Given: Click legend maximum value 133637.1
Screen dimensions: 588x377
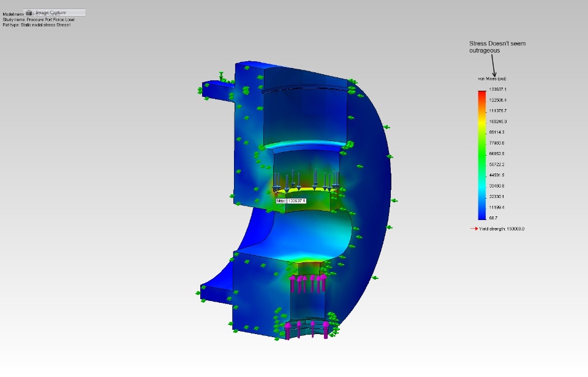Looking at the screenshot, I should click(497, 89).
